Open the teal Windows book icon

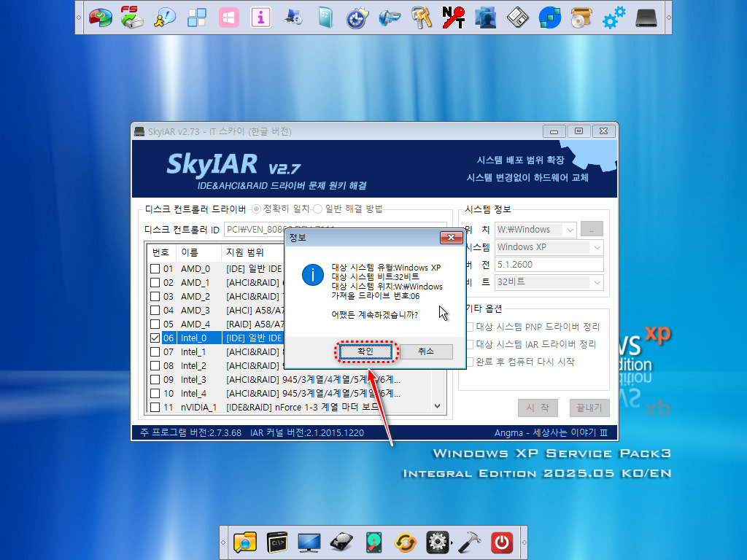(x=325, y=17)
